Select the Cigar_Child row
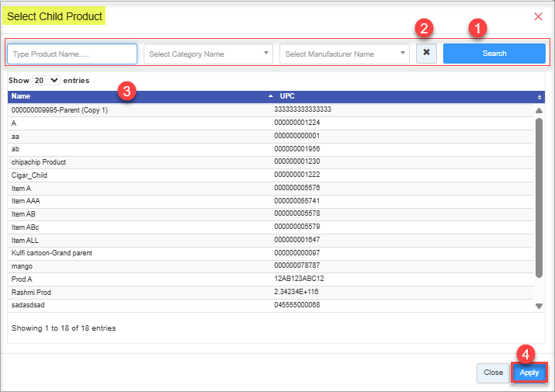The width and height of the screenshot is (555, 392). tap(270, 175)
